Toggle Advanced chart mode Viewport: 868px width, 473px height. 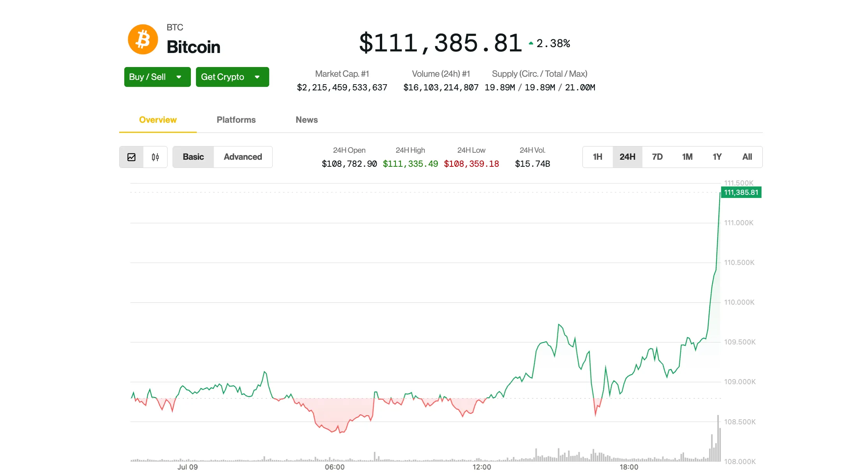(x=243, y=157)
